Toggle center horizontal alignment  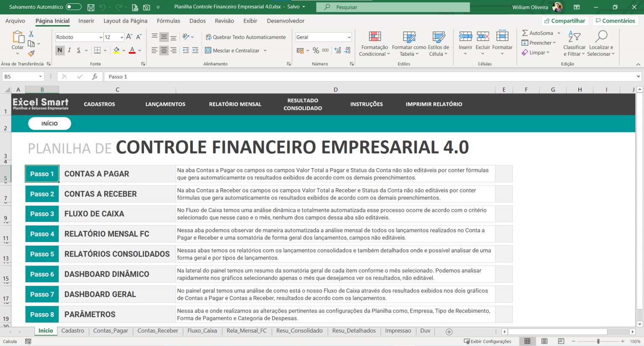pyautogui.click(x=164, y=50)
